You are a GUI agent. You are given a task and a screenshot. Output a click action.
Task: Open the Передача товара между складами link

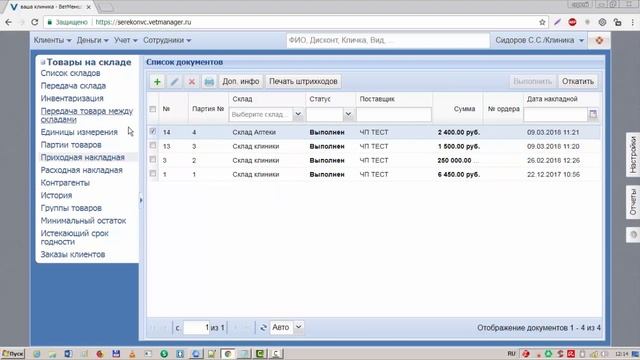click(87, 115)
